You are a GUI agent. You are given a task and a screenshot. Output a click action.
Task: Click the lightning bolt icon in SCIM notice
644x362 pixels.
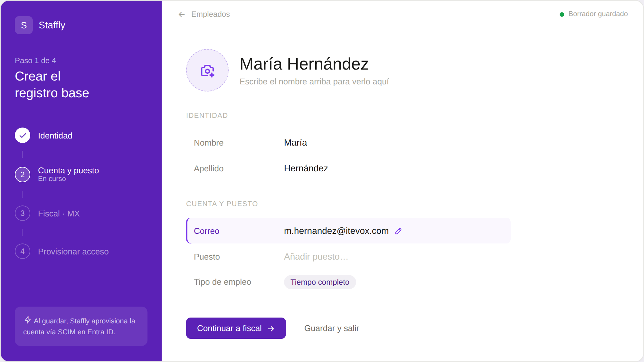click(28, 320)
